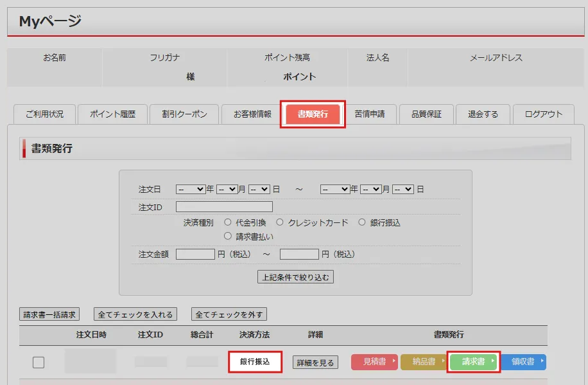
Task: Open the ご利用状況 tab
Action: (x=45, y=114)
